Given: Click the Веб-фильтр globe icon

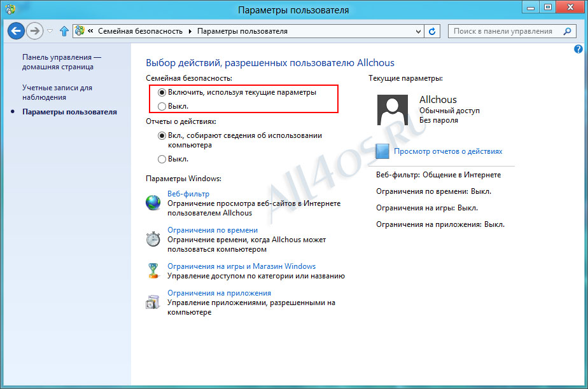Looking at the screenshot, I should (x=153, y=203).
